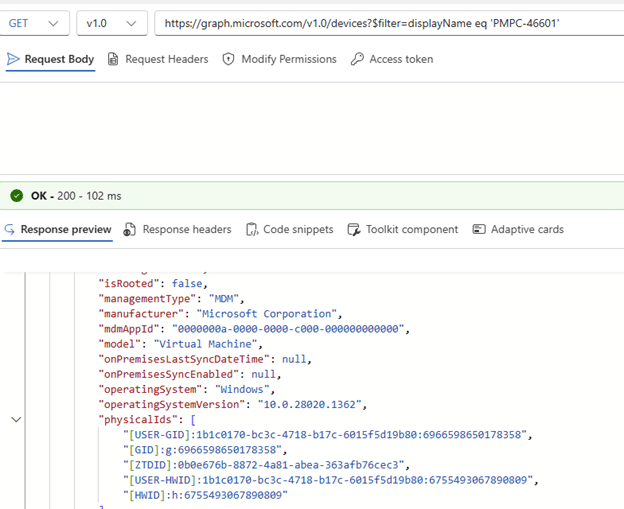This screenshot has width=624, height=509.
Task: Click the Adaptive cards icon
Action: 479,230
